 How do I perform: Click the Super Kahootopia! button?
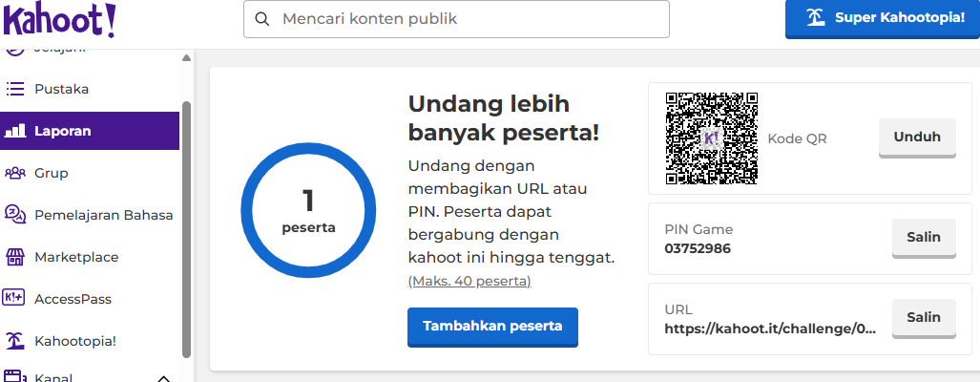pyautogui.click(x=882, y=18)
